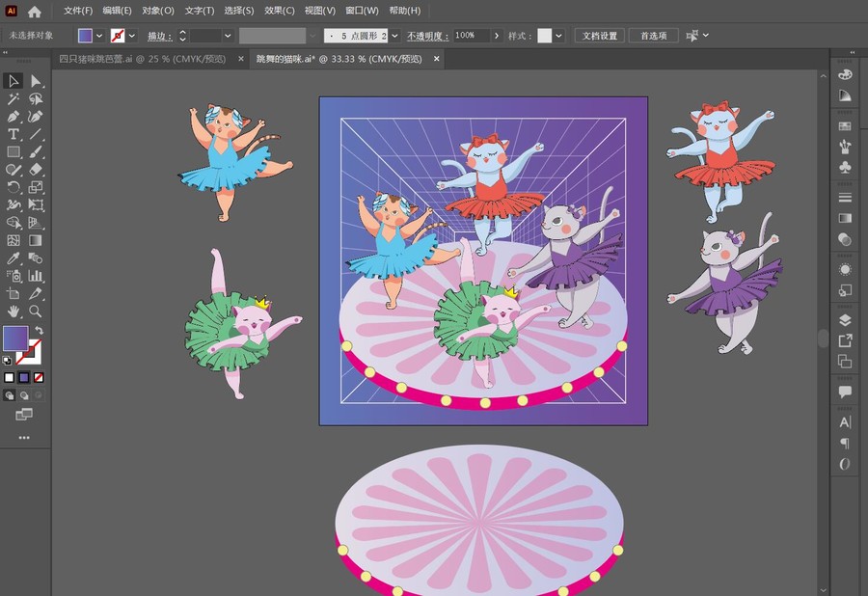The image size is (868, 596).
Task: Enable Draw Behind mode
Action: click(x=24, y=395)
